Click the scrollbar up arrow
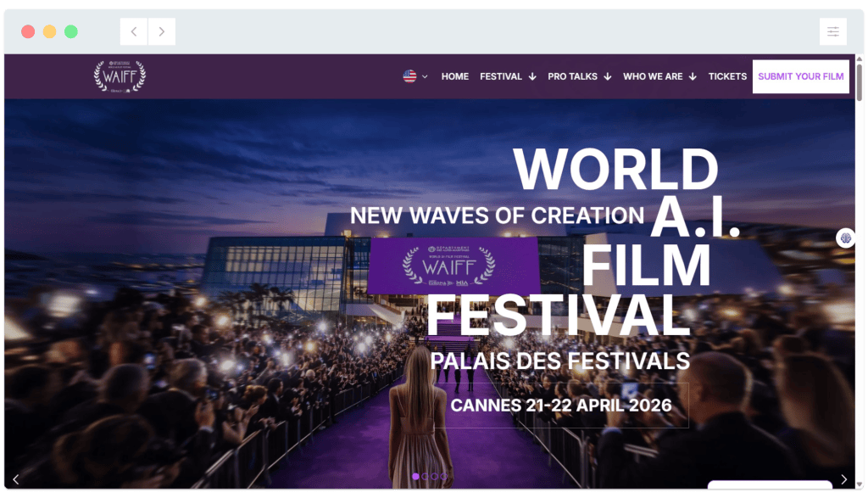 (860, 59)
